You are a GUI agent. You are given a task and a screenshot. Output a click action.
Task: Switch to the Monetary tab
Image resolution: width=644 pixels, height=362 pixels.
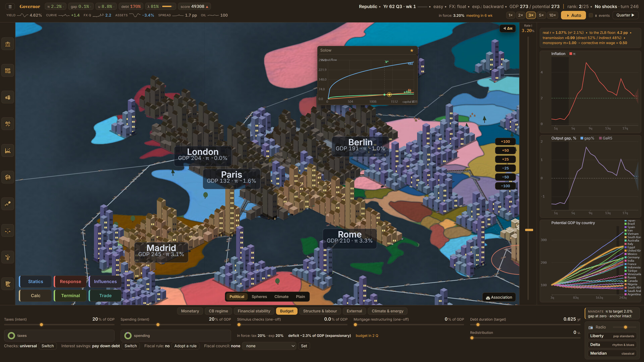(190, 311)
